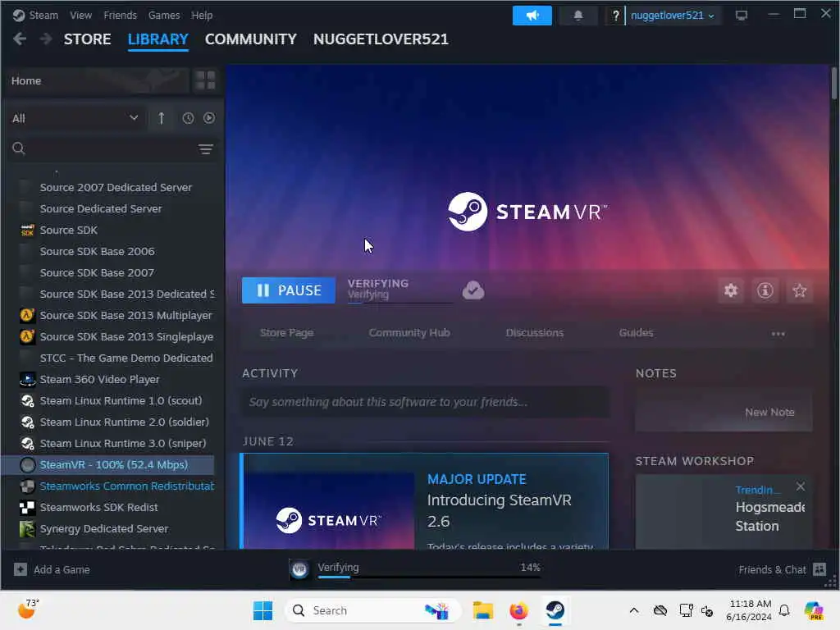Click the Home library button
The image size is (840, 630).
[x=97, y=80]
